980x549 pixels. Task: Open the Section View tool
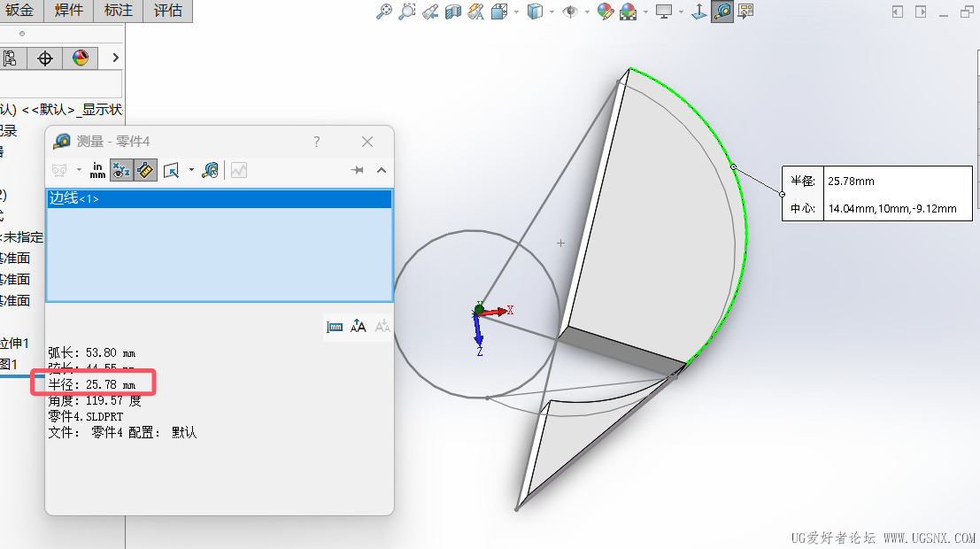pyautogui.click(x=453, y=12)
